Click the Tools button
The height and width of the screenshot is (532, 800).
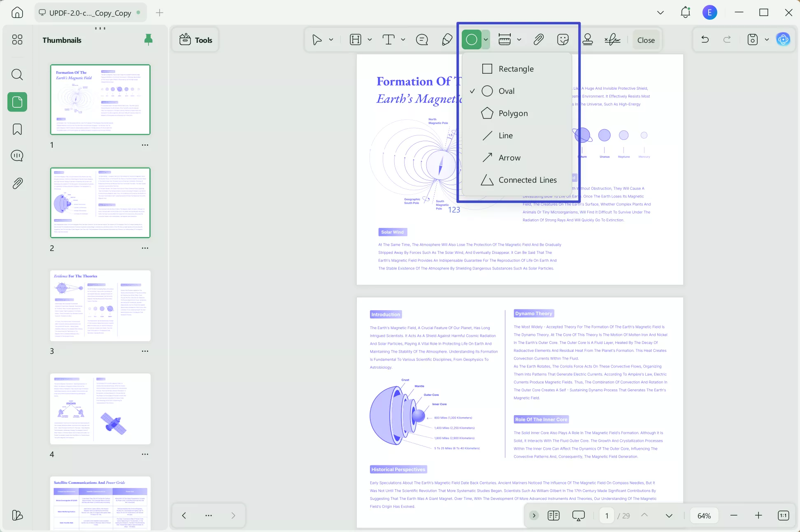point(195,39)
